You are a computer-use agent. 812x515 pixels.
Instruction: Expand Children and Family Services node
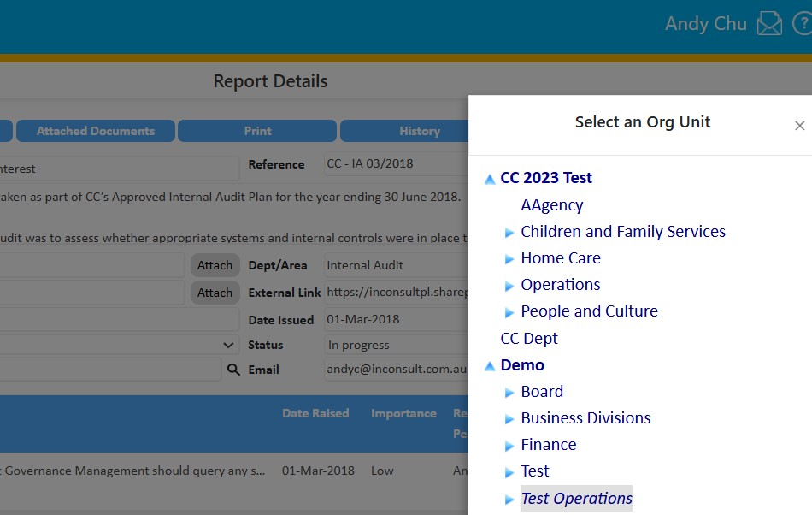(x=509, y=233)
